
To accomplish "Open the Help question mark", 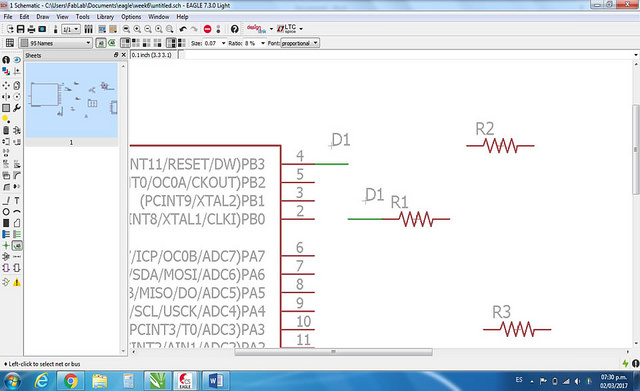I will 234,29.
